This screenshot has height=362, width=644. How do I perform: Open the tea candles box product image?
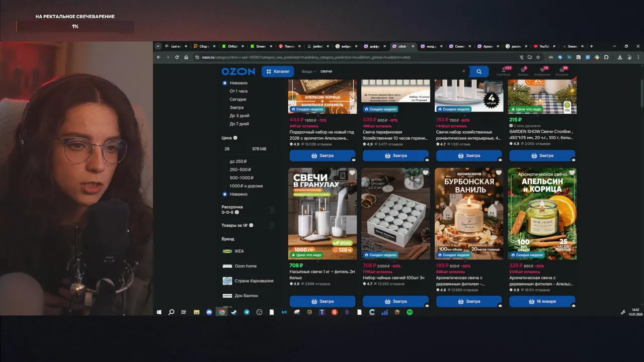(x=395, y=214)
